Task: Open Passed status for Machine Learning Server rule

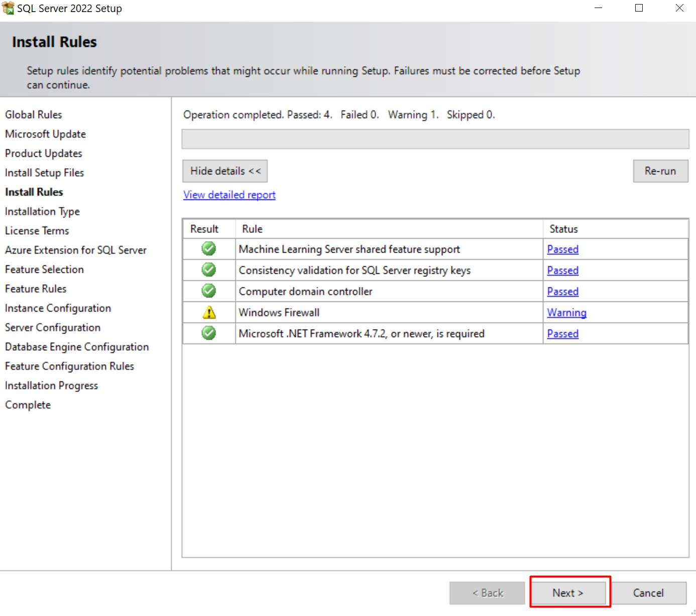Action: pos(563,249)
